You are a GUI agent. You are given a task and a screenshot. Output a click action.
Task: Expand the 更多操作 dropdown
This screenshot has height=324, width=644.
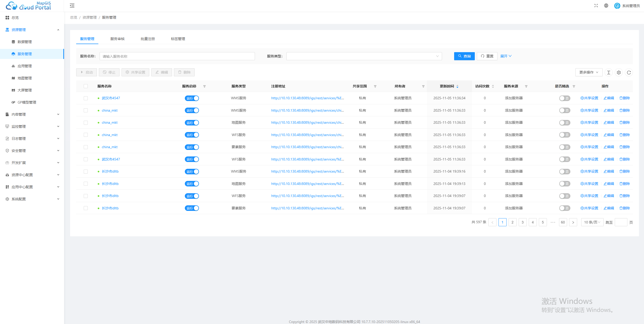click(x=589, y=72)
